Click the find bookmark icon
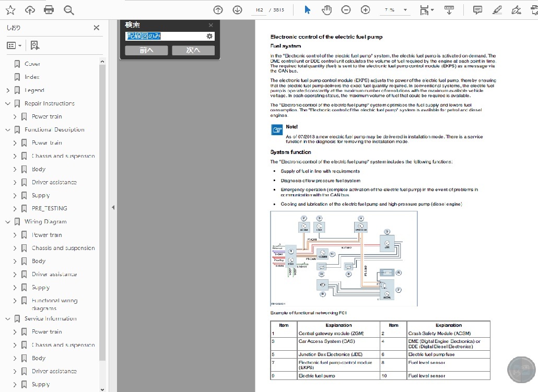 click(34, 45)
